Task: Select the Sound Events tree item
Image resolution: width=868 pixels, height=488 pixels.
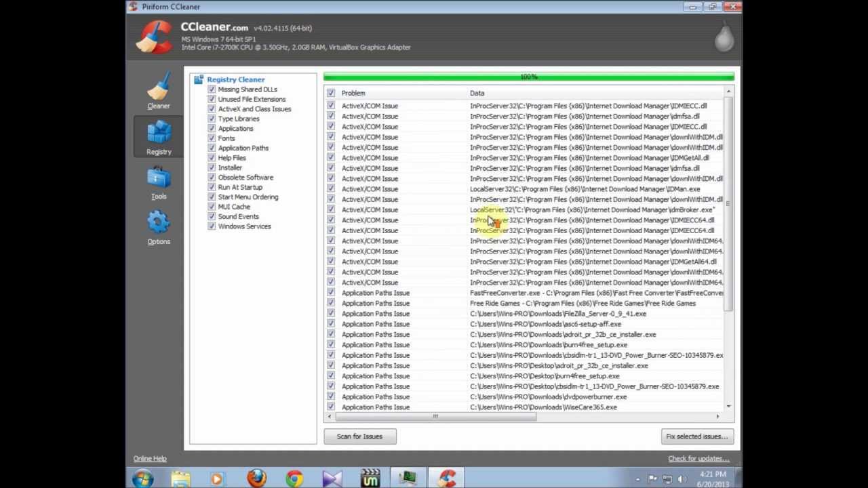Action: click(x=238, y=217)
